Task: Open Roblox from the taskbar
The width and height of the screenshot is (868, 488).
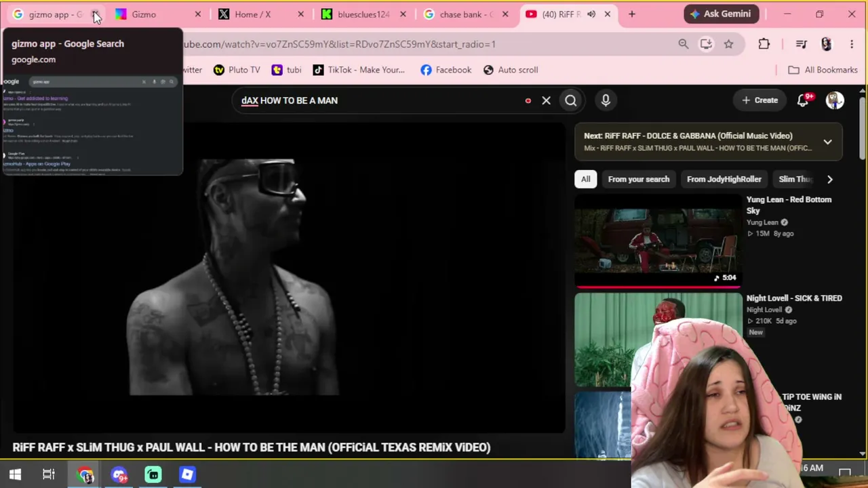Action: (x=187, y=474)
